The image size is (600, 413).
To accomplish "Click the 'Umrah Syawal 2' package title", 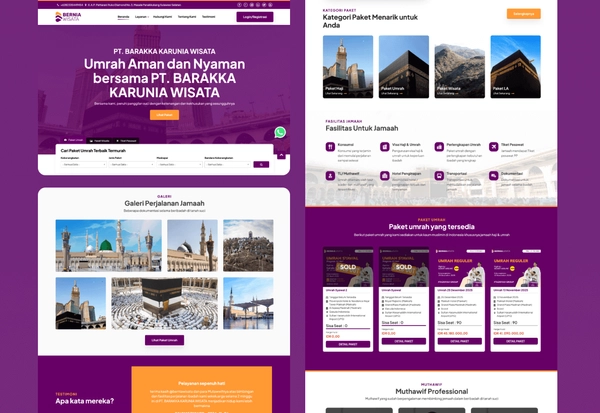I will [x=337, y=291].
